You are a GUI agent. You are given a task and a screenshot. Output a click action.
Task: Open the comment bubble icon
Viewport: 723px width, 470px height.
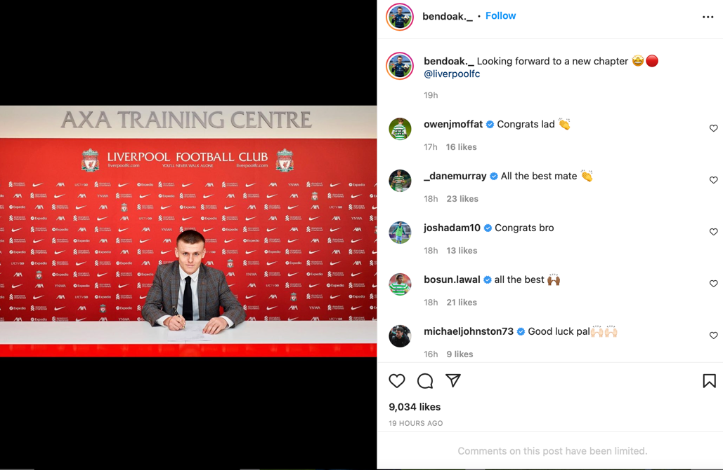(425, 381)
